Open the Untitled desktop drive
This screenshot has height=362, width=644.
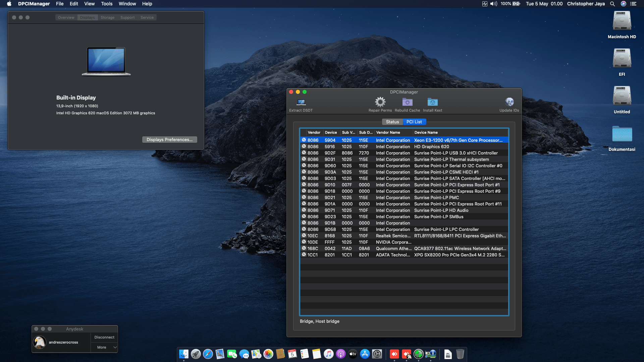(622, 96)
